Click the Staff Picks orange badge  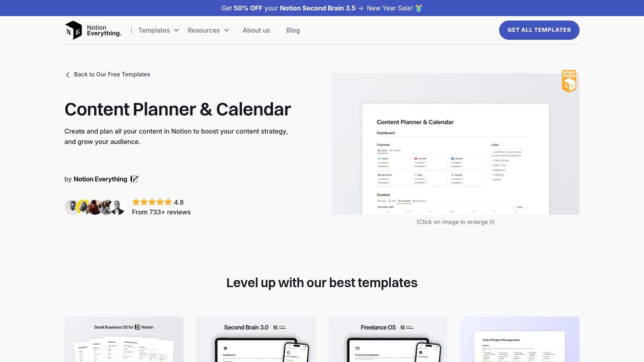coord(569,81)
